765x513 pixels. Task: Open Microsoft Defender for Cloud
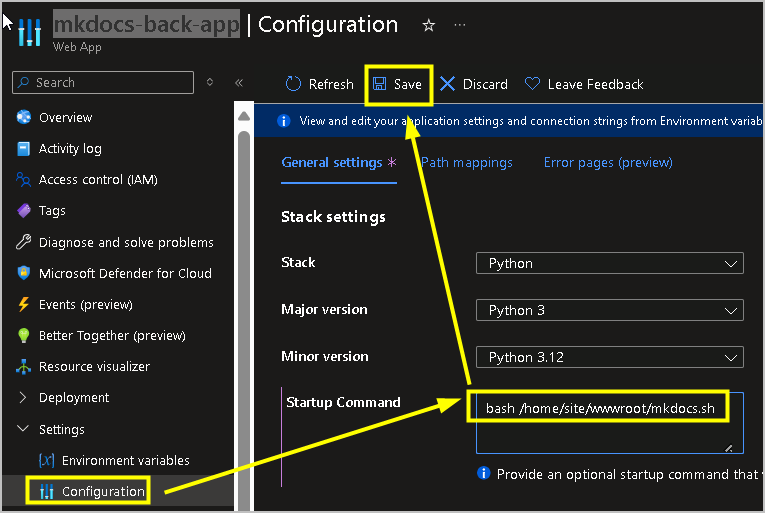point(125,273)
